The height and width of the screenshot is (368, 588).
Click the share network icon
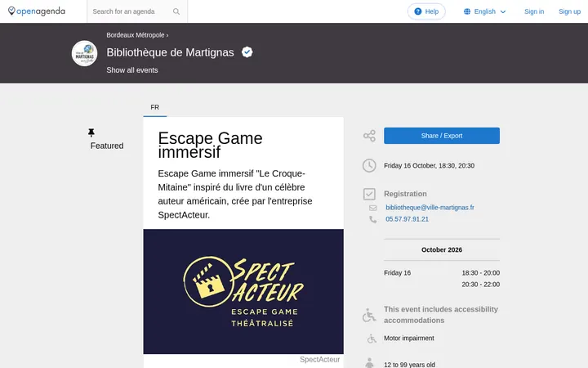tap(369, 136)
